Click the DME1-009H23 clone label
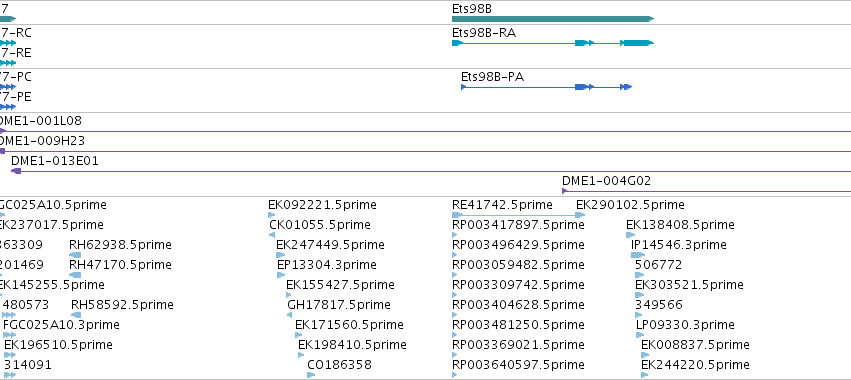 pyautogui.click(x=41, y=141)
